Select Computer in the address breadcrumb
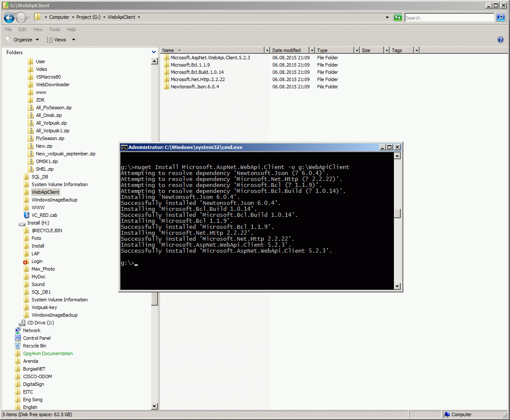The image size is (510, 420). (x=59, y=17)
